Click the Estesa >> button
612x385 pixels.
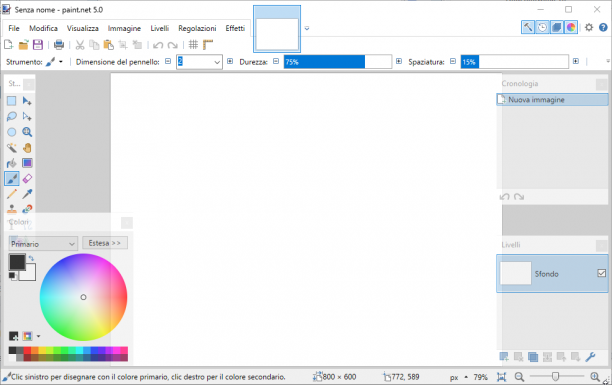pyautogui.click(x=105, y=243)
